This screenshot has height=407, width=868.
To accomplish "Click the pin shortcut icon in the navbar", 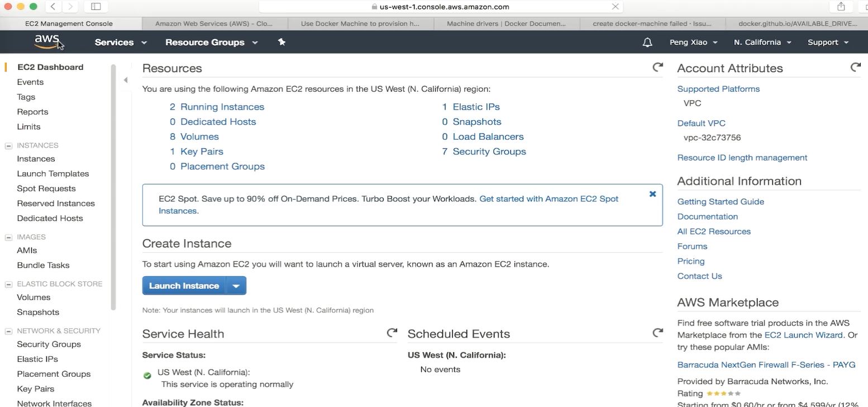I will [282, 42].
